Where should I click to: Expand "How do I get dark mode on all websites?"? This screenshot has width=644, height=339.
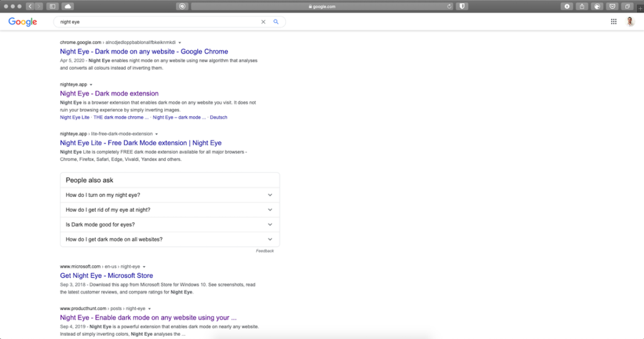170,240
